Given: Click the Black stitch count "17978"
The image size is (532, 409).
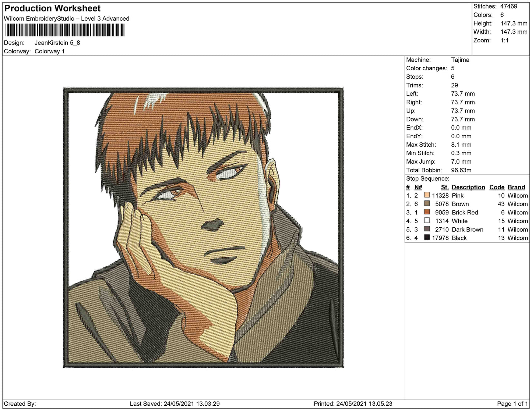Looking at the screenshot, I should click(x=440, y=238).
